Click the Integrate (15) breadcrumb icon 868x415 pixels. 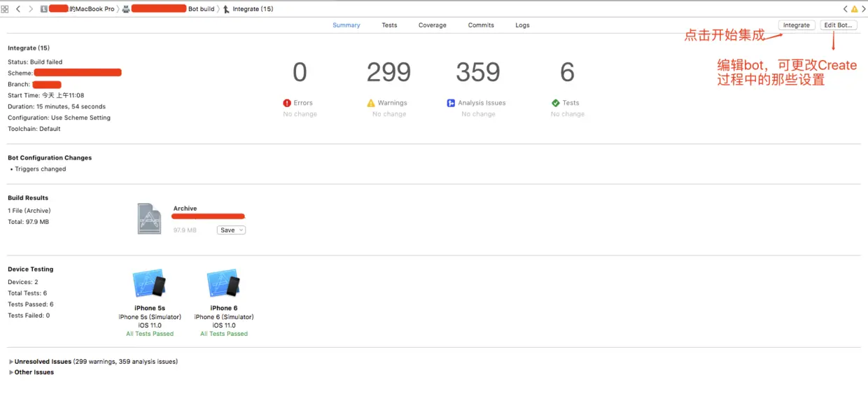[x=226, y=9]
